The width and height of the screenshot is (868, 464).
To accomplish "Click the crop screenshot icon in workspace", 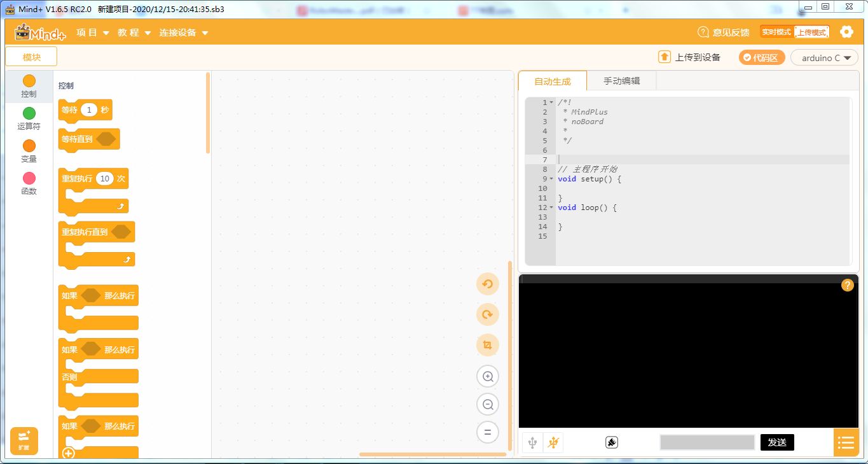I will coord(488,345).
